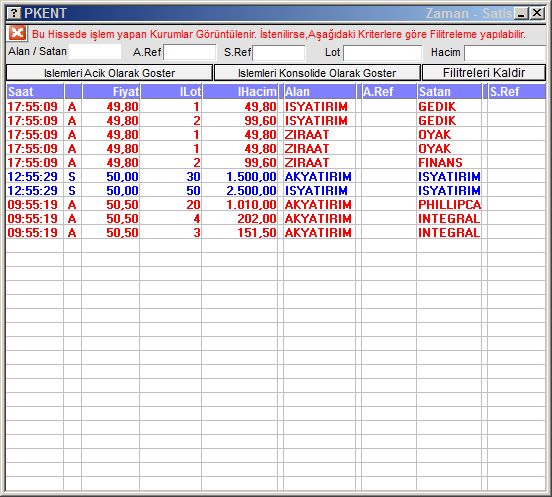Click the time 09:55:19 in the PHILLIPCA row

click(32, 205)
